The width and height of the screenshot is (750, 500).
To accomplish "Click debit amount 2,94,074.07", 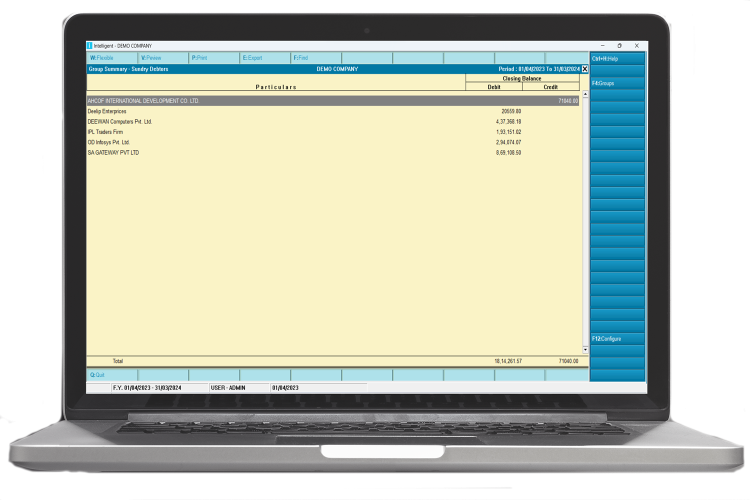I will click(x=508, y=143).
